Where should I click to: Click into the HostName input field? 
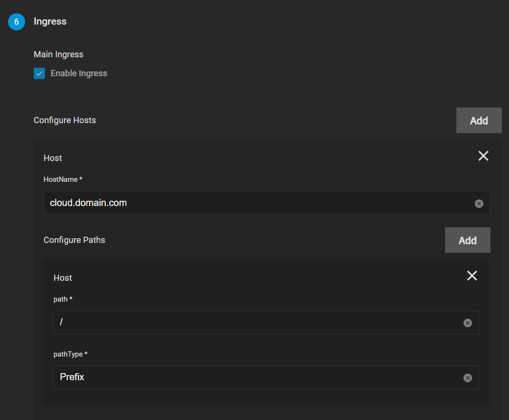click(256, 203)
